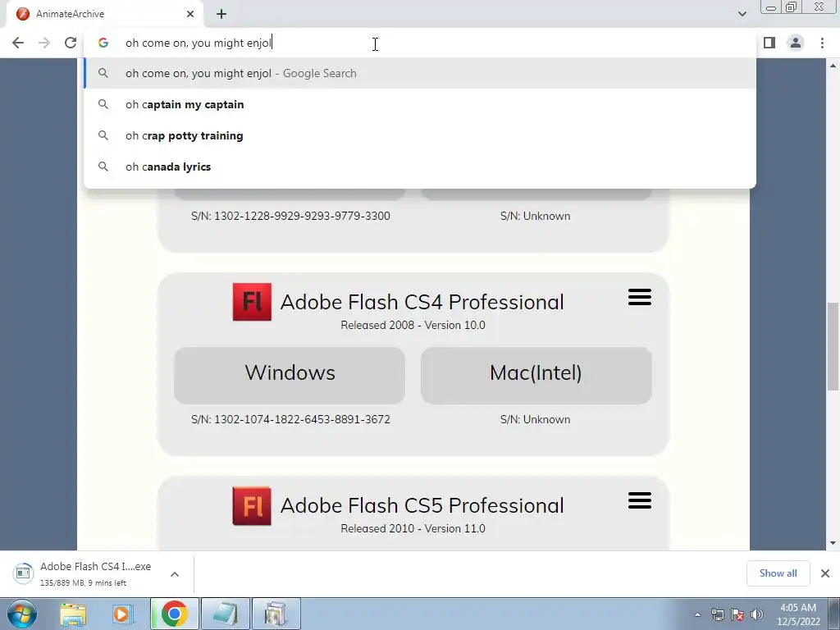Go back with the browser back arrow
Viewport: 840px width, 630px height.
(x=18, y=43)
